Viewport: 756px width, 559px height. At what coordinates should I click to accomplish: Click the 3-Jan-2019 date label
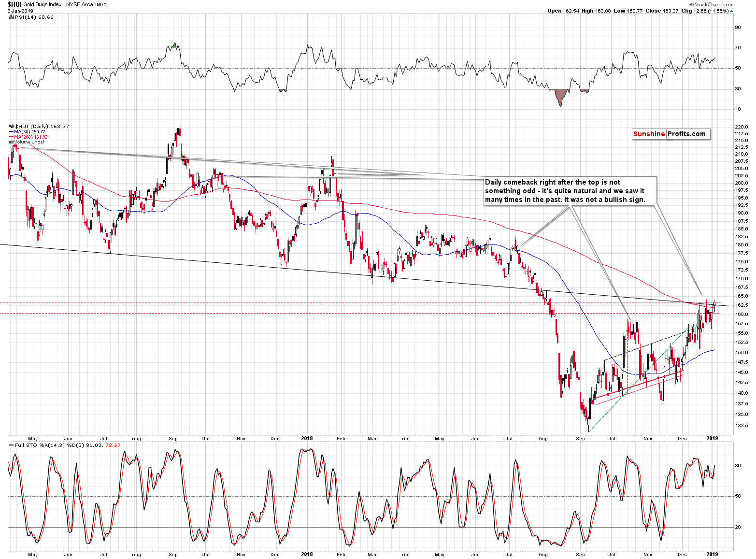(x=20, y=11)
